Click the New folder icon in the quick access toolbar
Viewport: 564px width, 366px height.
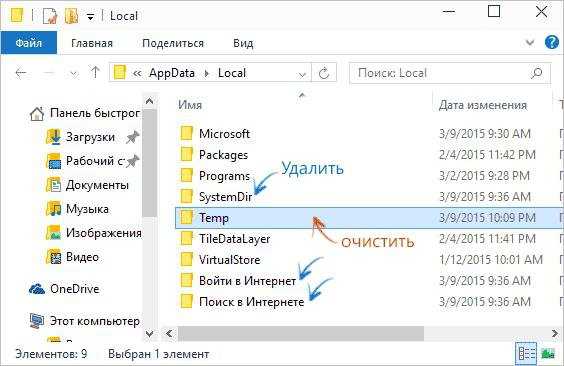pos(71,16)
